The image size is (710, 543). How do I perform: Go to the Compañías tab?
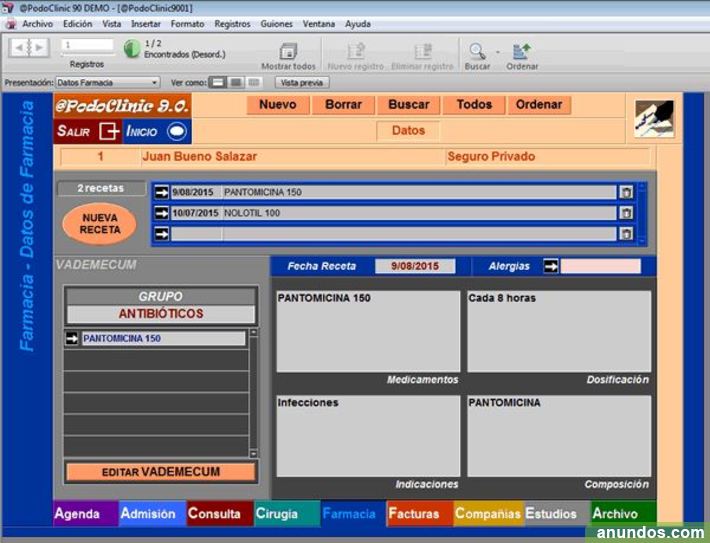pyautogui.click(x=488, y=514)
